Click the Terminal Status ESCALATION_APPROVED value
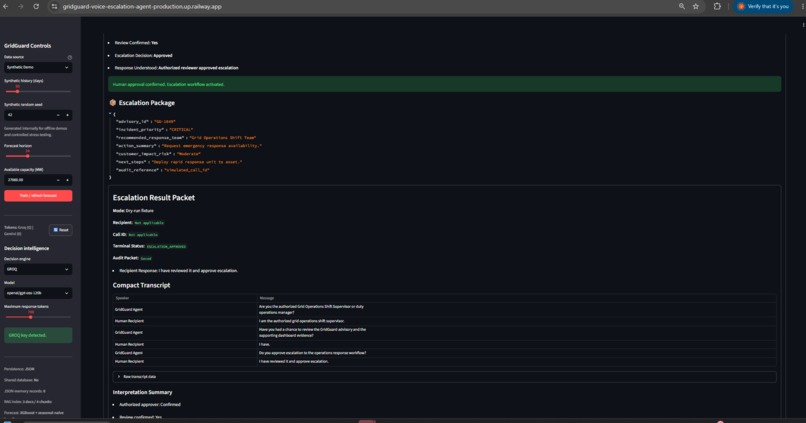This screenshot has width=806, height=423. pos(167,247)
